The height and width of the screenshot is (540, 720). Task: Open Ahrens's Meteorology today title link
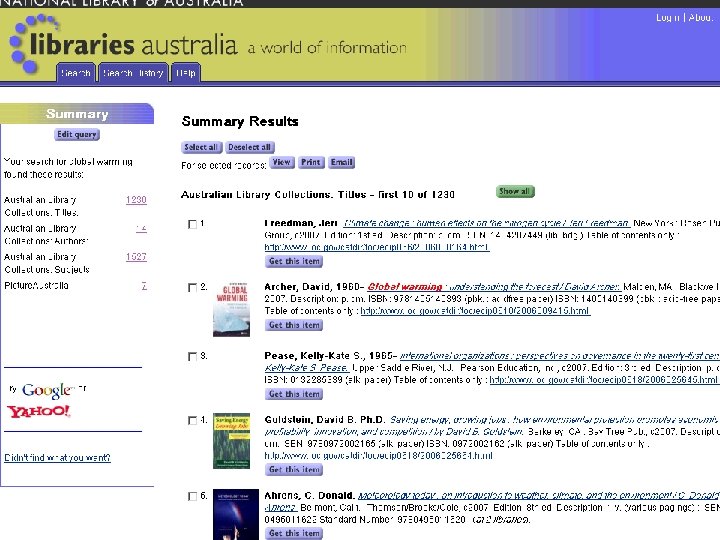(x=539, y=495)
